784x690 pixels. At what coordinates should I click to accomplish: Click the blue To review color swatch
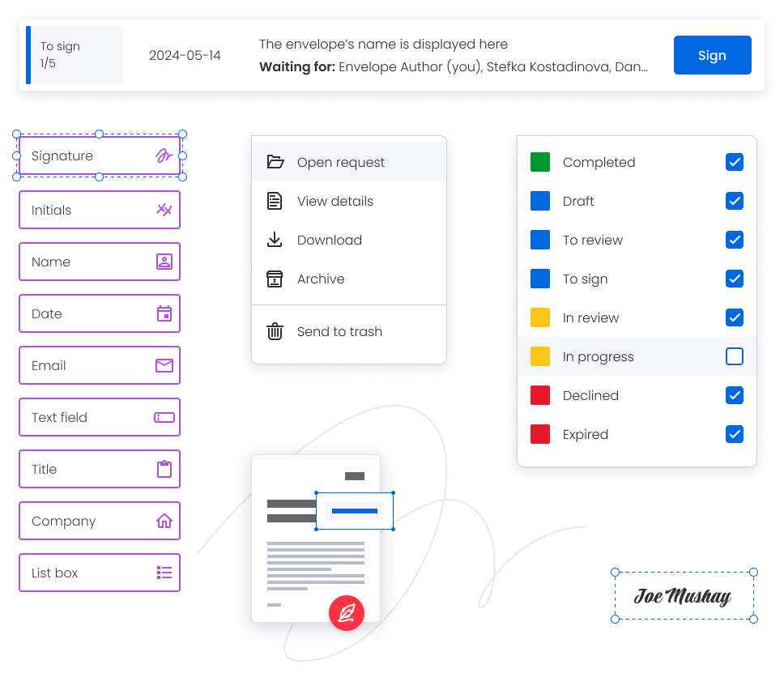tap(540, 240)
